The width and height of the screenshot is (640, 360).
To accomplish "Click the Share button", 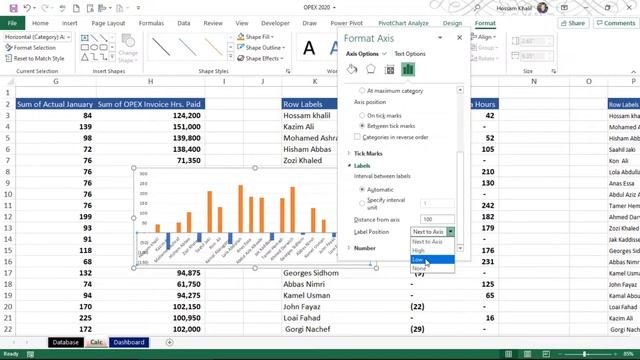I will pos(573,23).
